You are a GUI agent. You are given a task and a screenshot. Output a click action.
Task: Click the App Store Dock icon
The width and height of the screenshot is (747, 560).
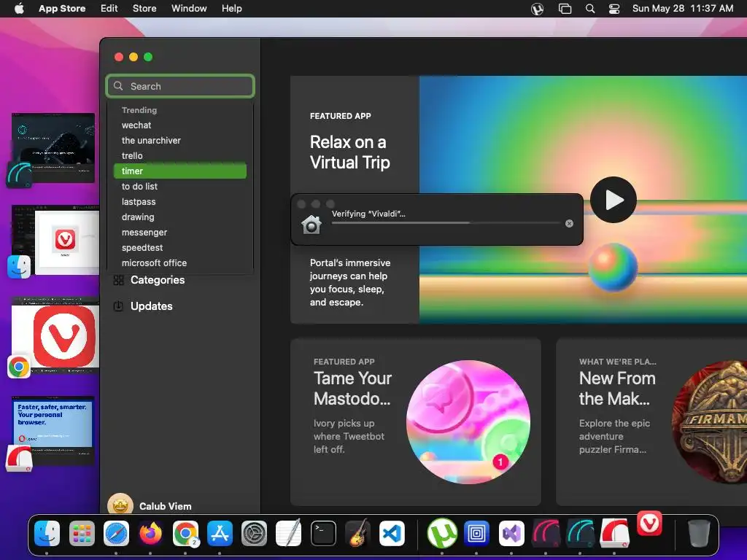click(220, 533)
